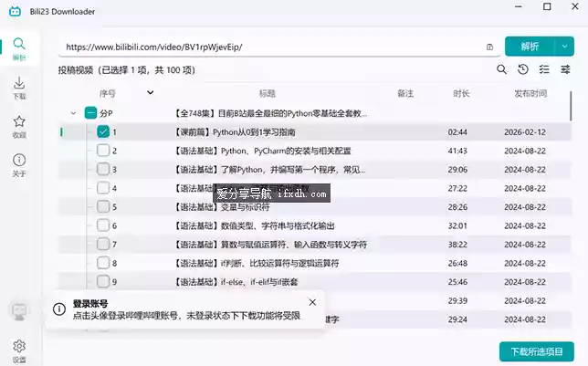Toggle the 分P group checkbox
The width and height of the screenshot is (588, 366).
click(x=90, y=113)
